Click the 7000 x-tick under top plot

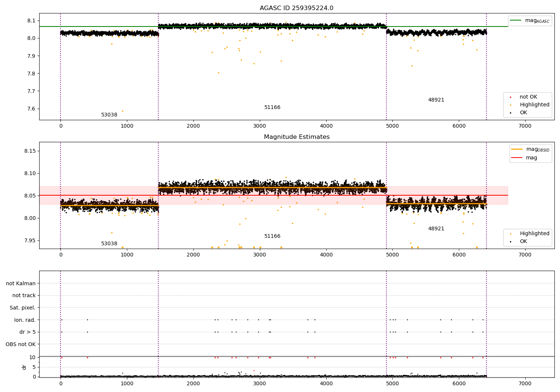(525, 126)
